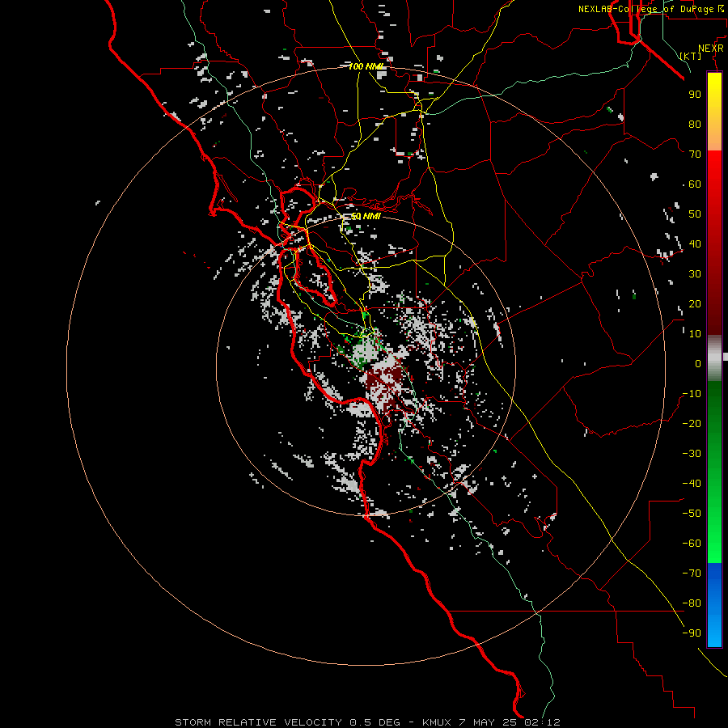Click the "02:12" timestamp in the caption
This screenshot has height=728, width=728.
(542, 722)
